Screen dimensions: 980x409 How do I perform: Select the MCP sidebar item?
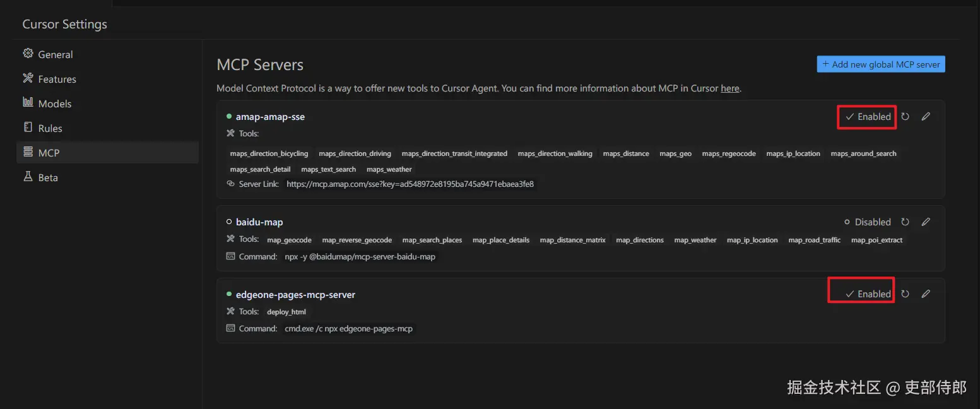[49, 153]
